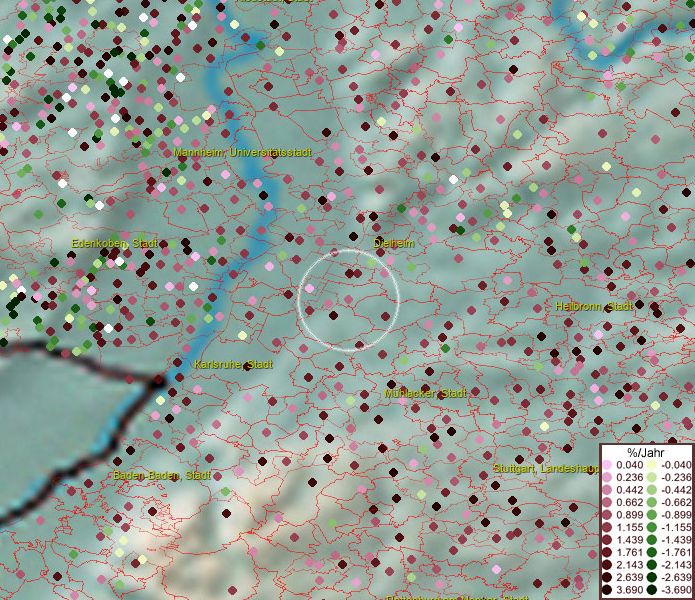Select the dark green swatch for -2.143
This screenshot has width=695, height=600.
point(652,565)
